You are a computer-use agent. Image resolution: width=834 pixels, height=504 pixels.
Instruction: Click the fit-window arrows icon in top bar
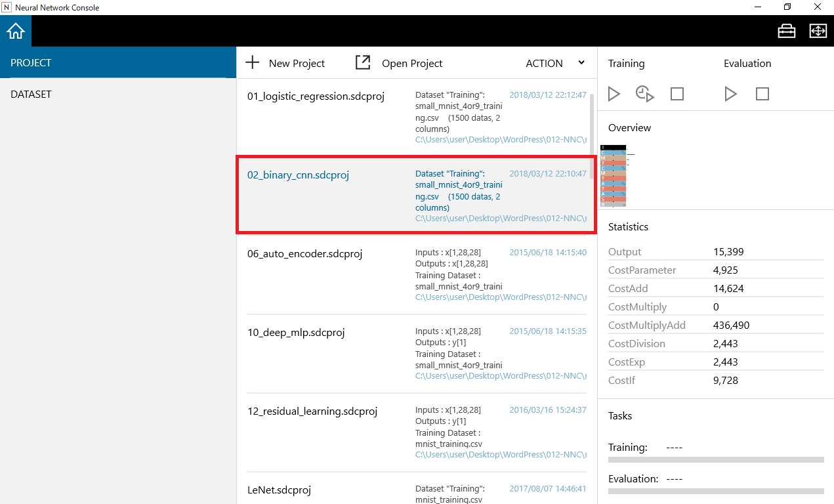(x=818, y=31)
